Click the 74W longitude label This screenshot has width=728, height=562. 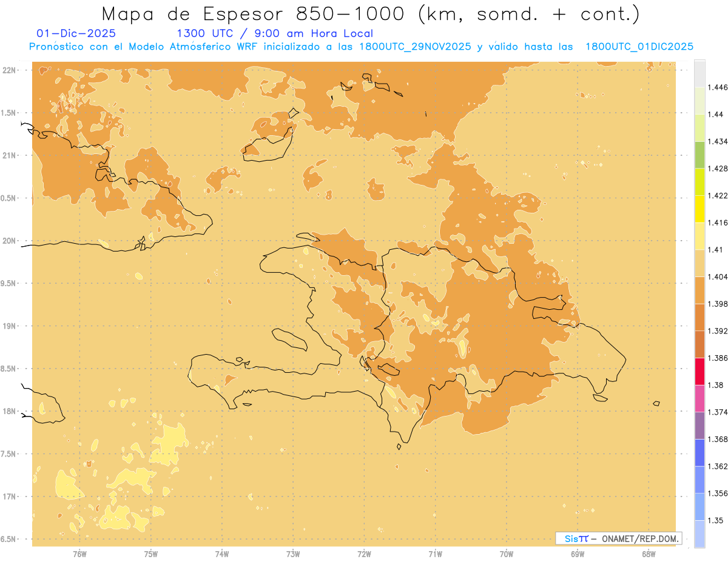(222, 553)
